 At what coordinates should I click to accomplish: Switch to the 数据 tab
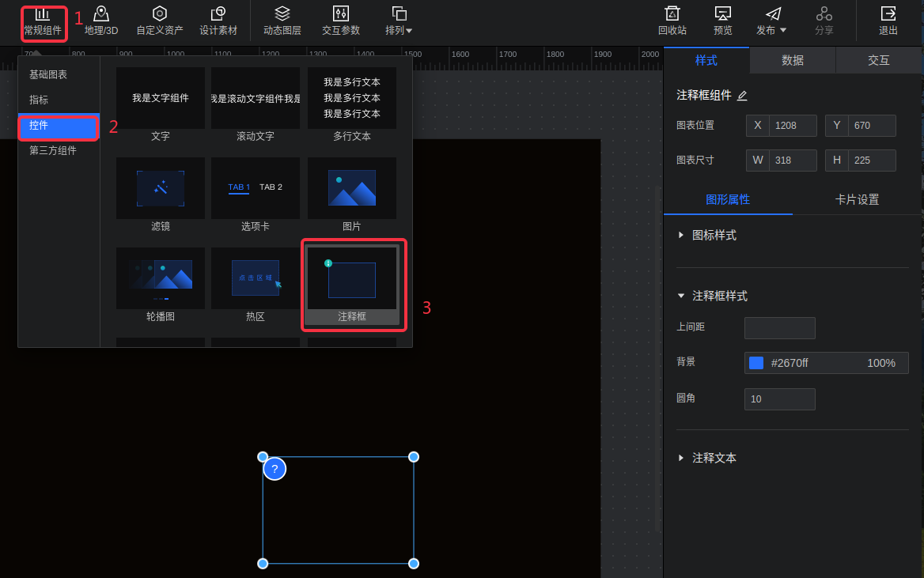pyautogui.click(x=792, y=60)
